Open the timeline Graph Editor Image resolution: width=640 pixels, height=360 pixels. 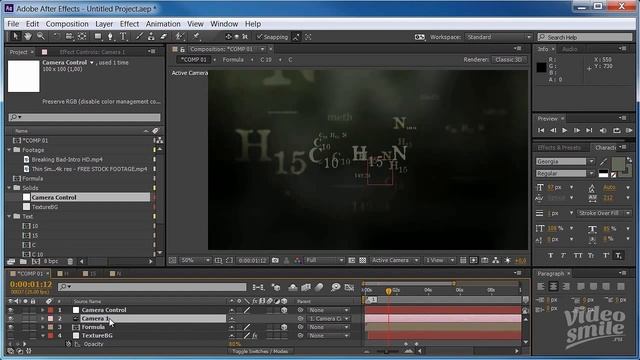pos(349,287)
